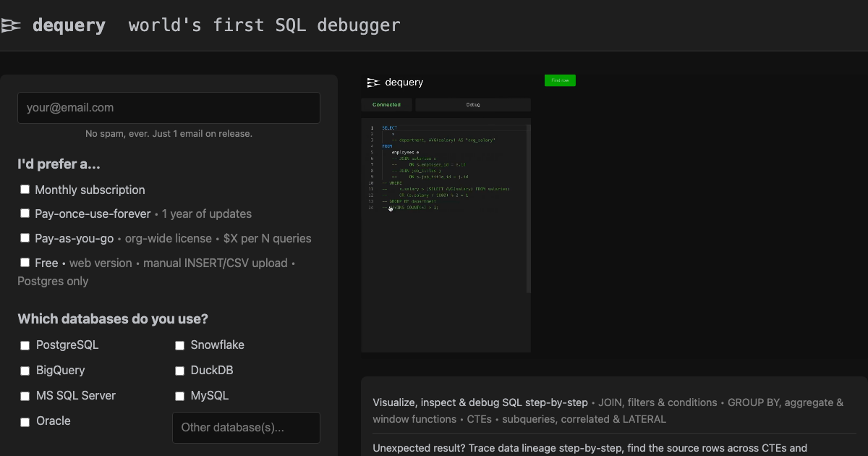Click the 'world's first SQL debugger' tagline

264,25
